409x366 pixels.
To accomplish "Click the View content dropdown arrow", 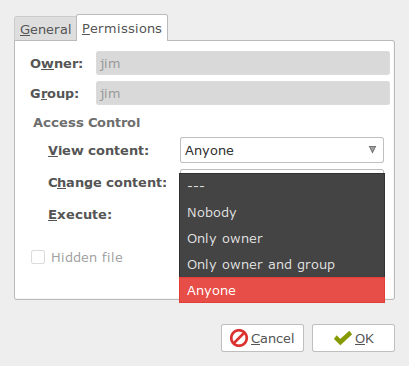I will pos(372,150).
